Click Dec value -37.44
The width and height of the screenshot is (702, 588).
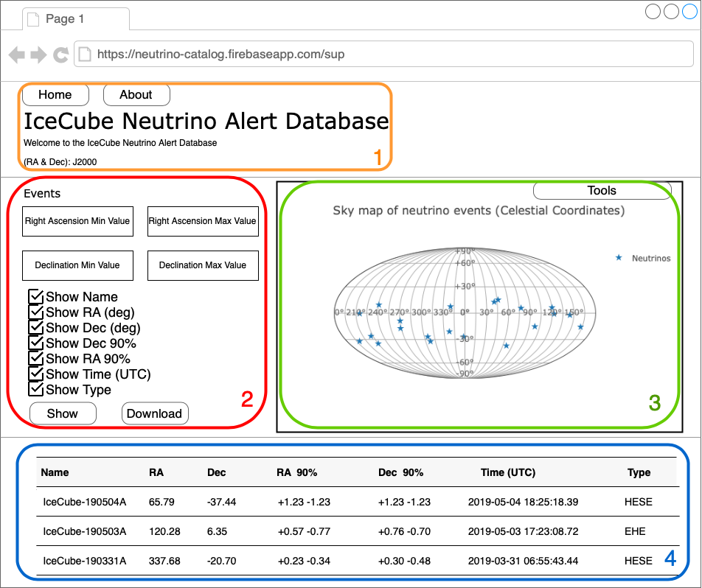point(222,502)
